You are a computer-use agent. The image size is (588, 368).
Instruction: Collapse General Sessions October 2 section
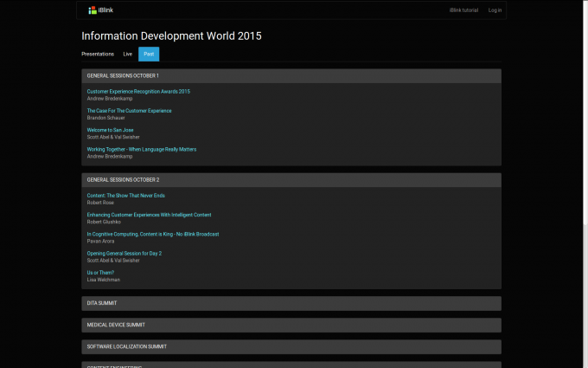[291, 180]
